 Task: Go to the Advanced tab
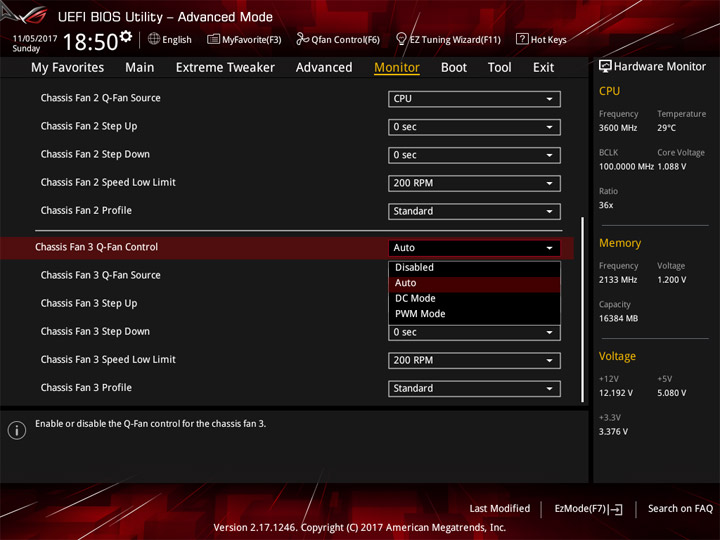324,68
